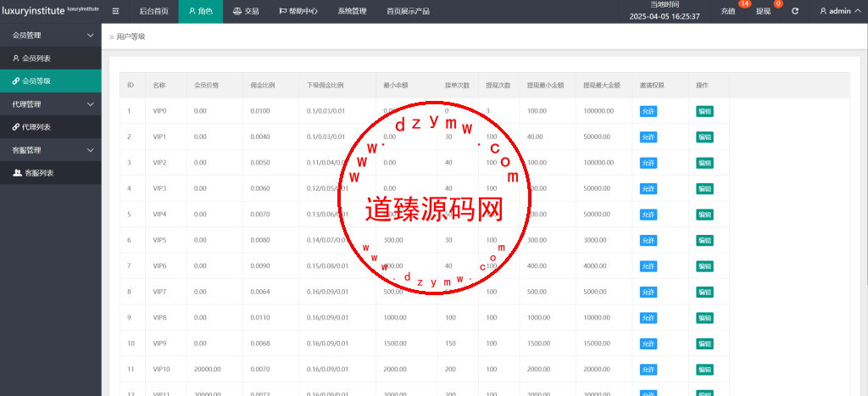Screen dimensions: 868x396
Task: Toggle 允许 invite permission for VIP6
Action: (x=648, y=266)
